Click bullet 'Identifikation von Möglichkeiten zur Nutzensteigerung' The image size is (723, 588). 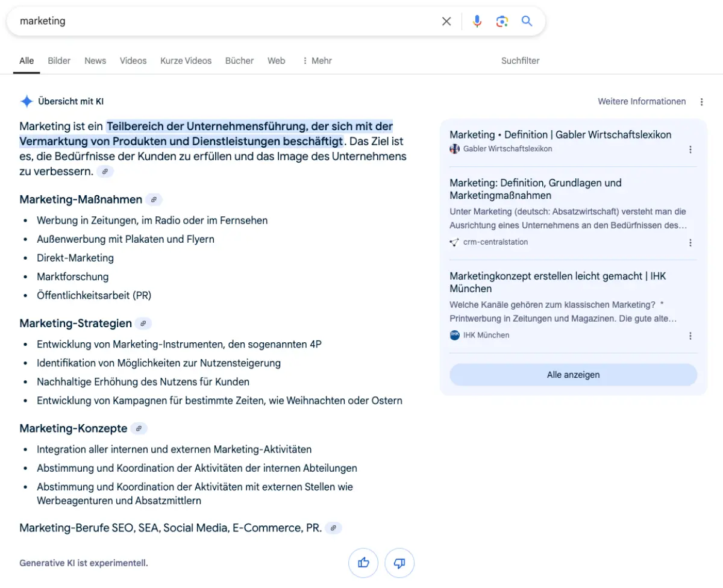[x=158, y=363]
